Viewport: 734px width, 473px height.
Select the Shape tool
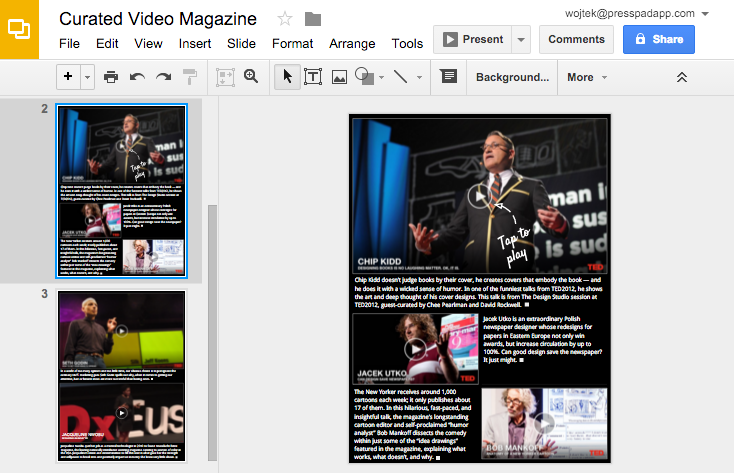pos(364,76)
